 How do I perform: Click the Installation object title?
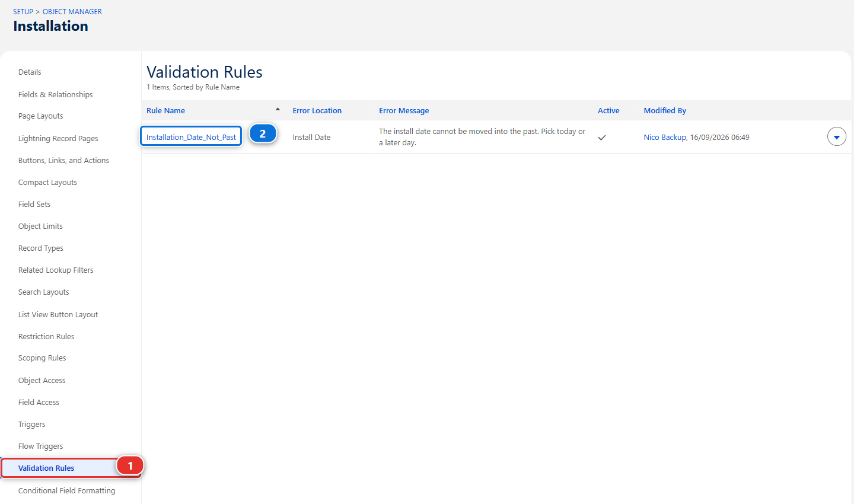pos(50,26)
